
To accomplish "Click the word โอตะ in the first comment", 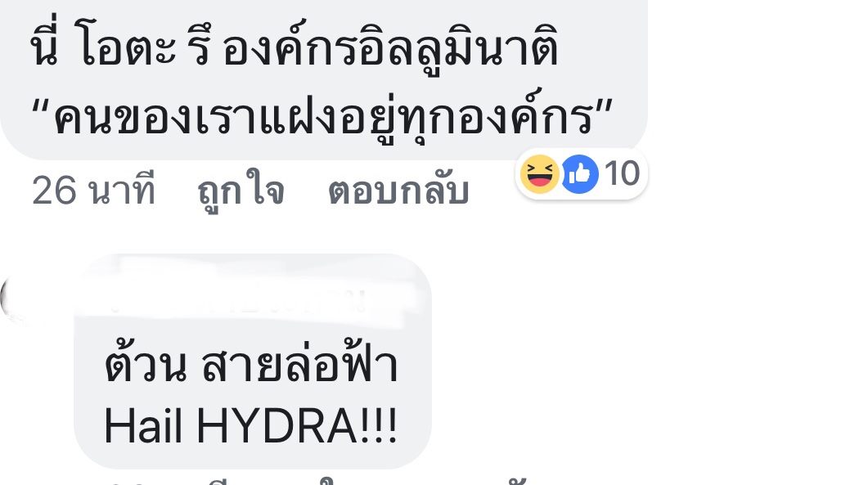I will (125, 49).
